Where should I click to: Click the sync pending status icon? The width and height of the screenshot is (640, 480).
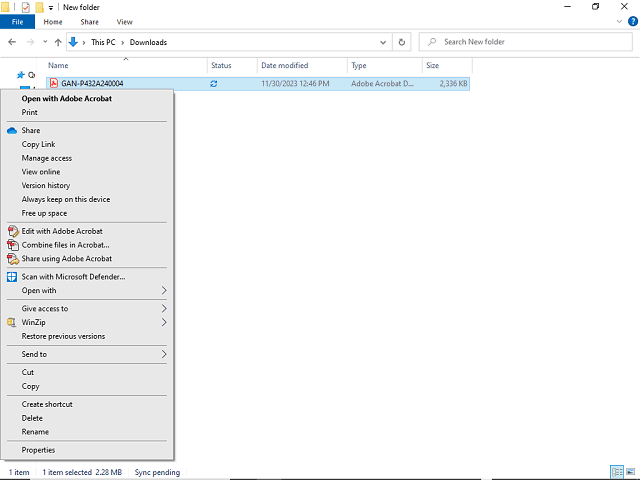(213, 84)
